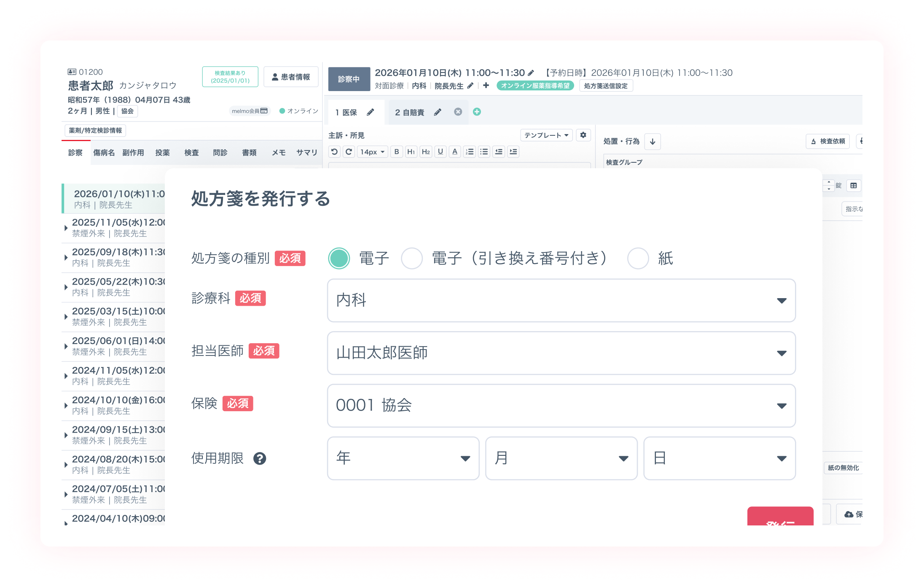Open the 傷病名 tab

(104, 153)
